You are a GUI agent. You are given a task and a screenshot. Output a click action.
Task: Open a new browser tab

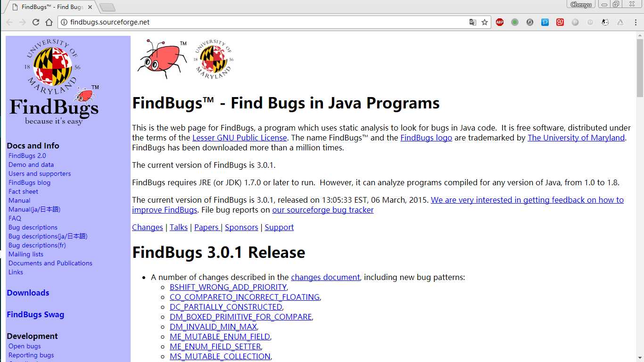click(107, 7)
